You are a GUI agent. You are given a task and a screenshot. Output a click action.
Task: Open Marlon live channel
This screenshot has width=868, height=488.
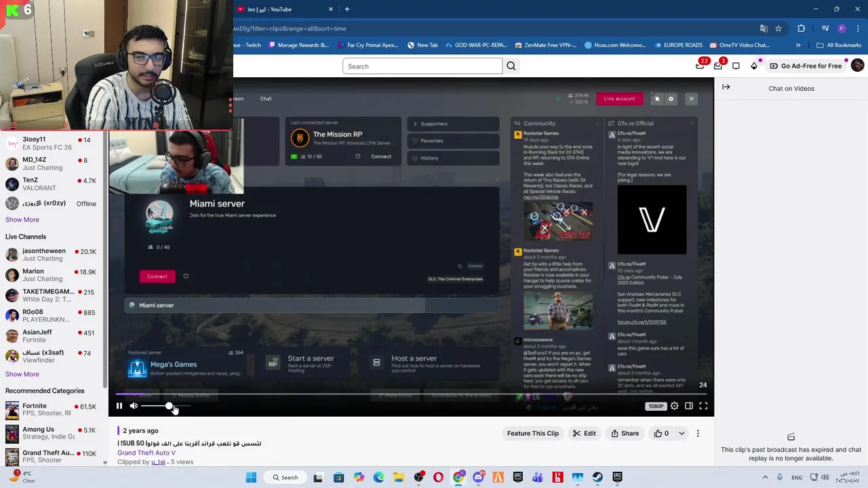click(51, 275)
